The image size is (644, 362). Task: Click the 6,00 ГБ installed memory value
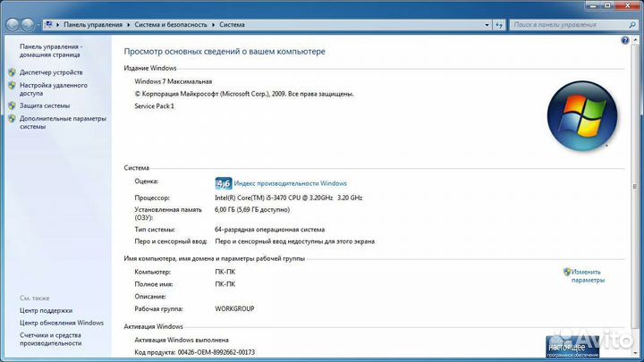[252, 210]
